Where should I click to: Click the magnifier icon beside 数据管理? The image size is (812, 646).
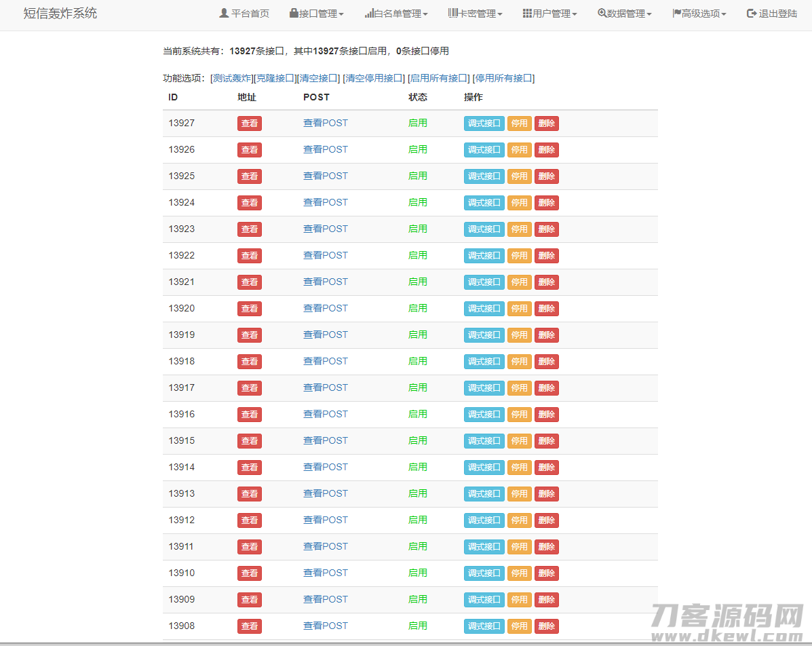click(x=600, y=12)
